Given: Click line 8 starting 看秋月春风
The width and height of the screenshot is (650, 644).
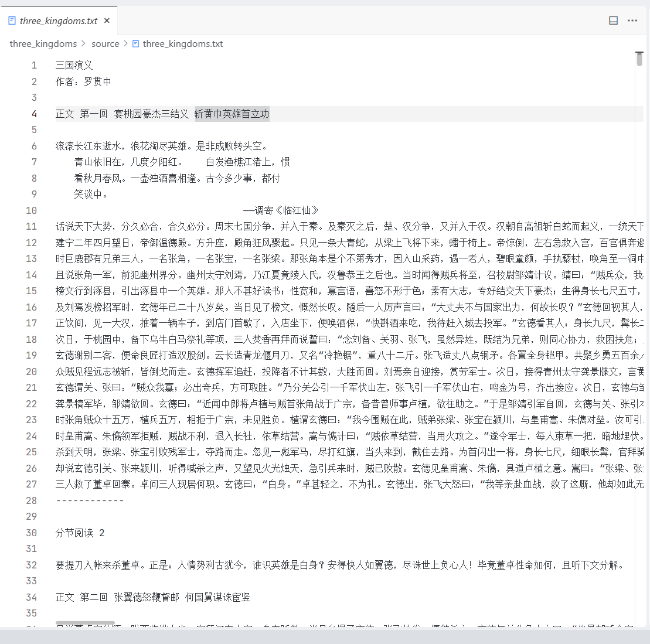Looking at the screenshot, I should pyautogui.click(x=177, y=178).
